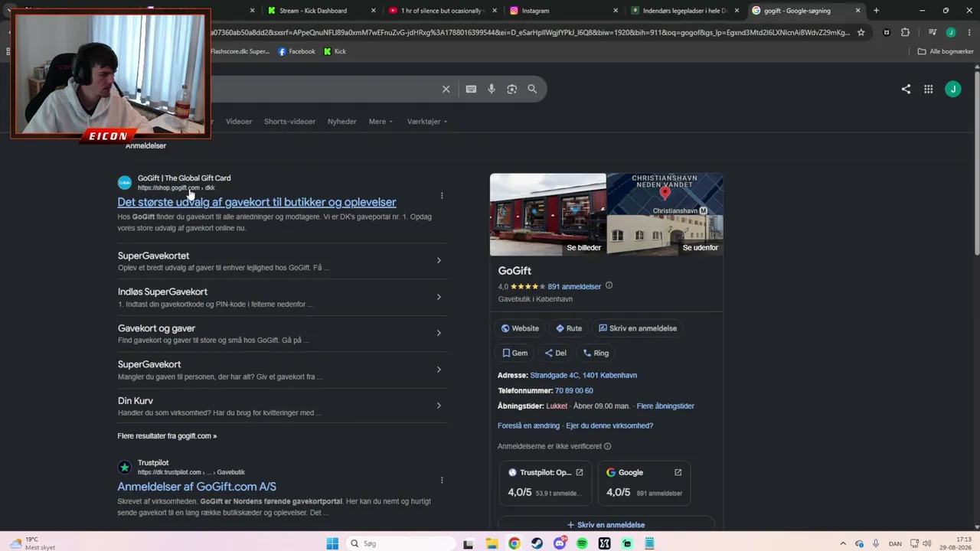The height and width of the screenshot is (551, 980).
Task: Clear the Google search box
Action: 446,89
